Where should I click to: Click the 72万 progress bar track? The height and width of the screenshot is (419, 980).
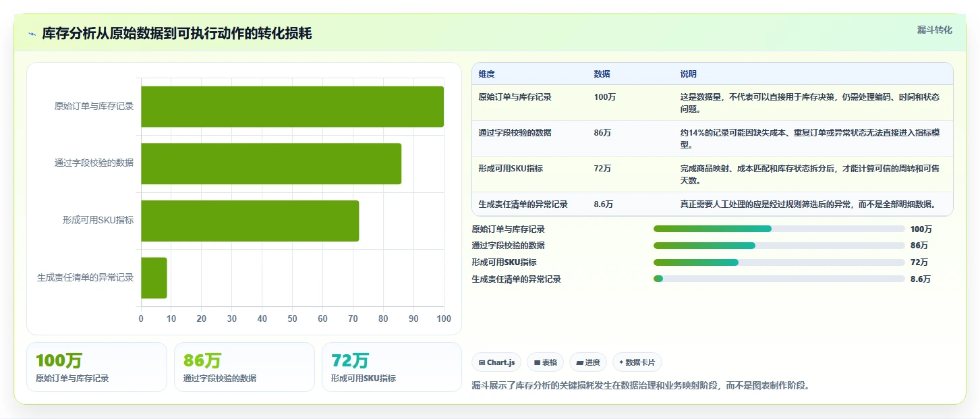(779, 262)
